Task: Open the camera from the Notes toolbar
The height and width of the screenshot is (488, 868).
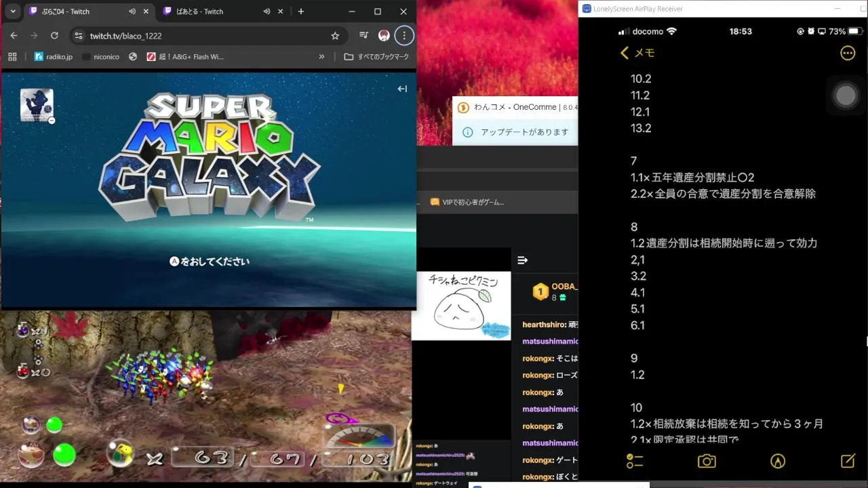Action: 707,461
